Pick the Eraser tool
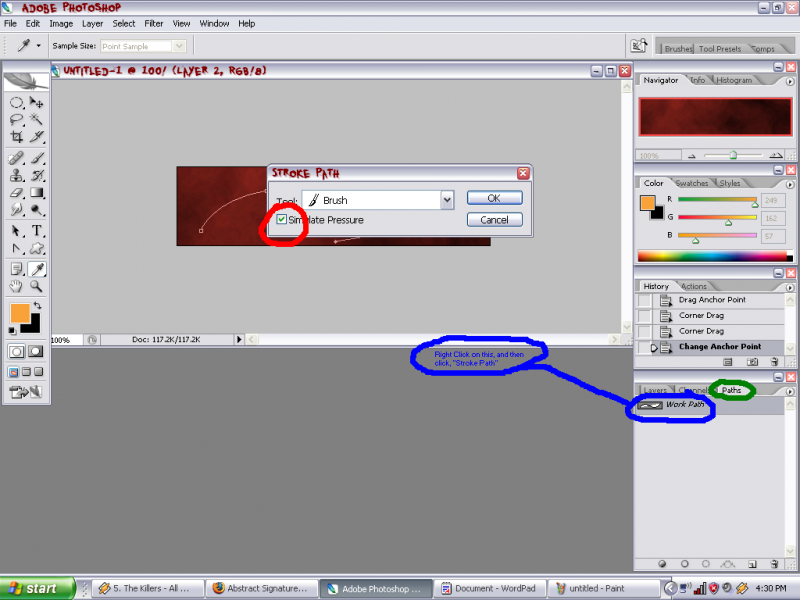Screen dimensions: 800x600 (16, 193)
